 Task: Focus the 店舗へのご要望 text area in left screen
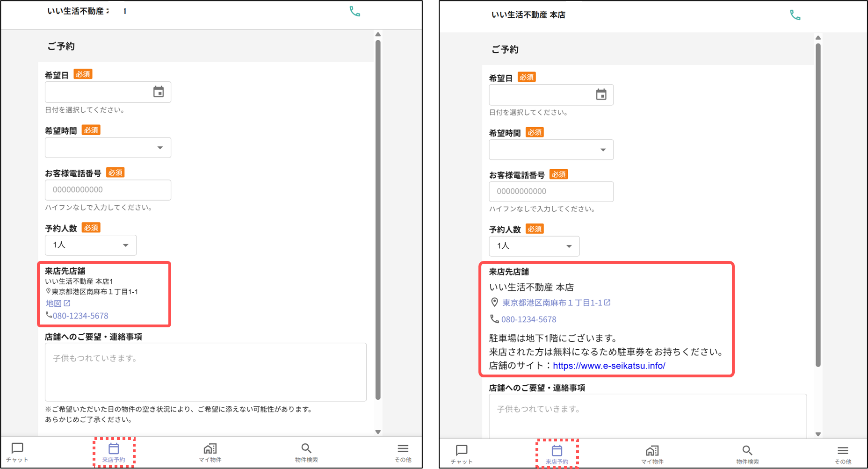pos(206,372)
